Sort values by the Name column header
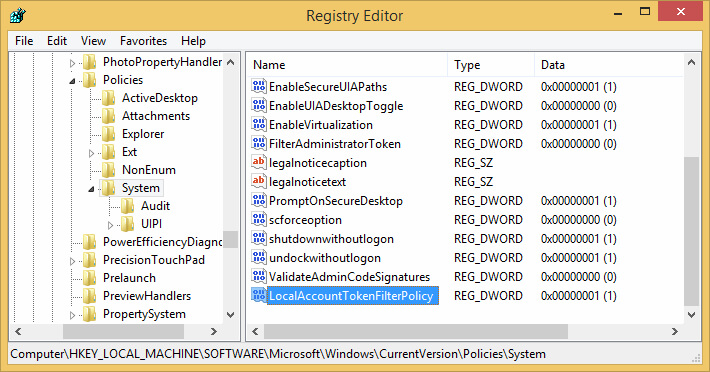Image resolution: width=710 pixels, height=372 pixels. coord(347,65)
